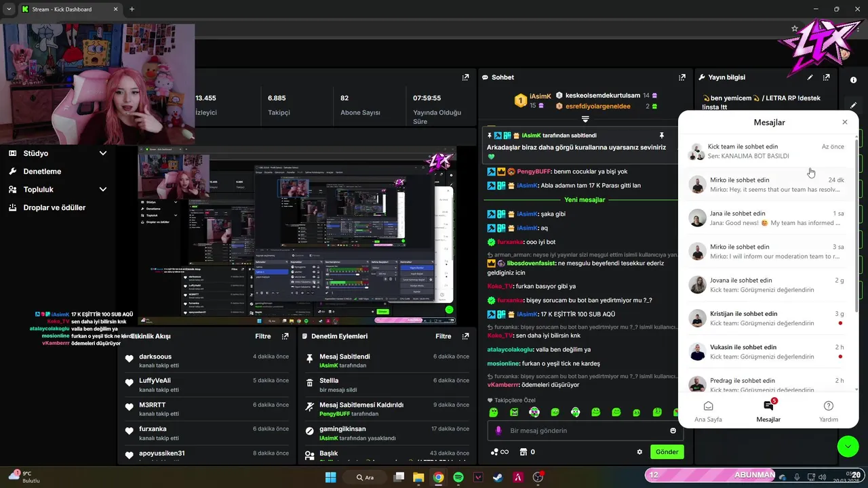
Task: Open the Yardım tab in popup
Action: (x=829, y=411)
